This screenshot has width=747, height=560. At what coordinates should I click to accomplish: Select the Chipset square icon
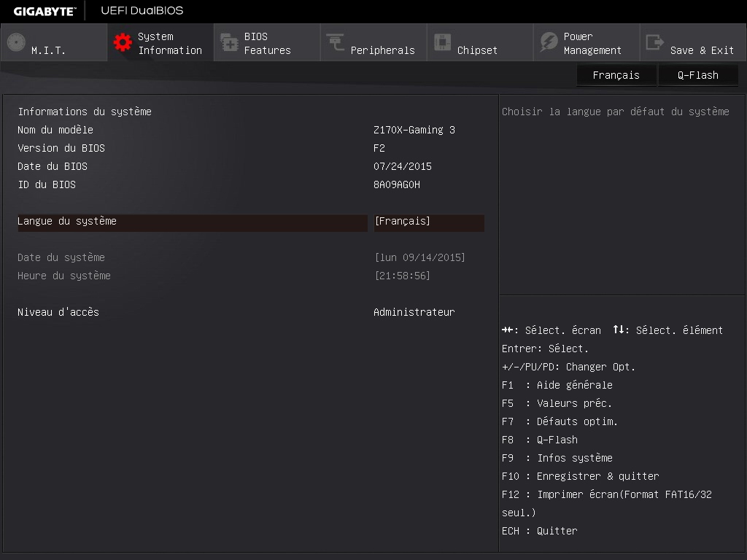(442, 42)
